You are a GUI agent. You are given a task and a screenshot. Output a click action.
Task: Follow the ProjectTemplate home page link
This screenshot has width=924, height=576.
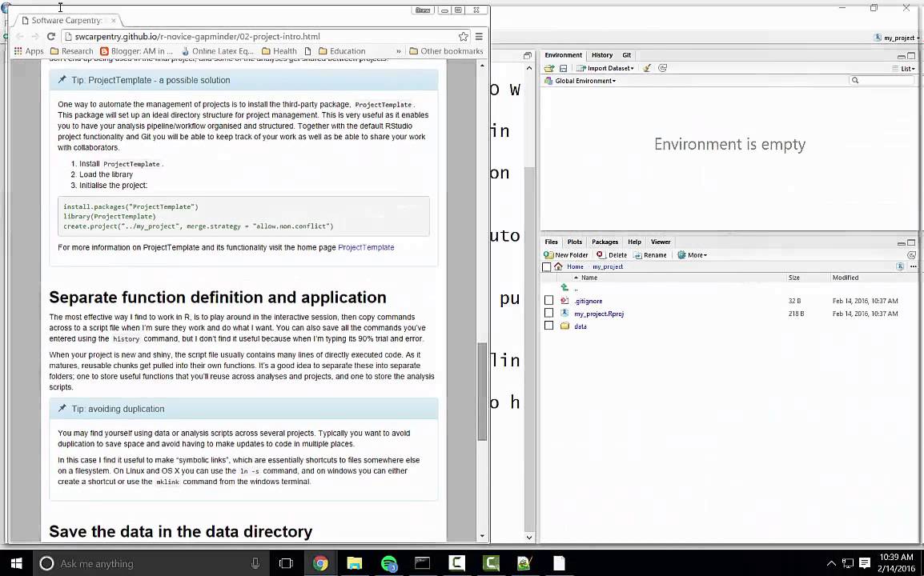[366, 247]
